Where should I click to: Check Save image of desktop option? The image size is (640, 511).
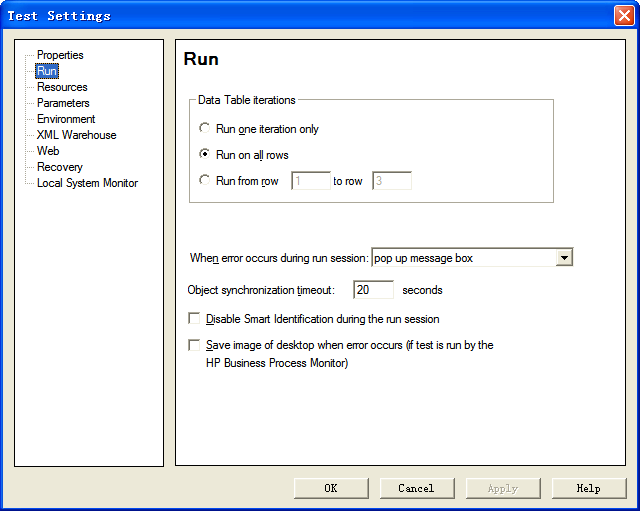(x=194, y=345)
